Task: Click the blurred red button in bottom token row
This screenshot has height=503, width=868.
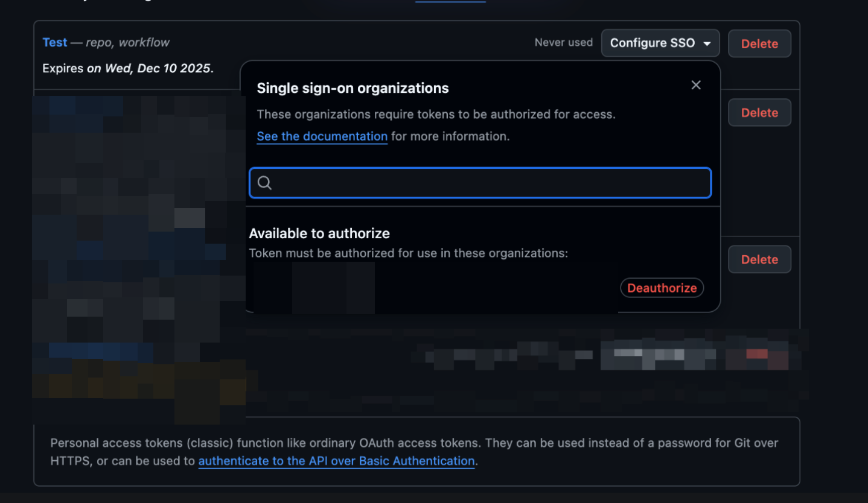Action: pos(758,356)
